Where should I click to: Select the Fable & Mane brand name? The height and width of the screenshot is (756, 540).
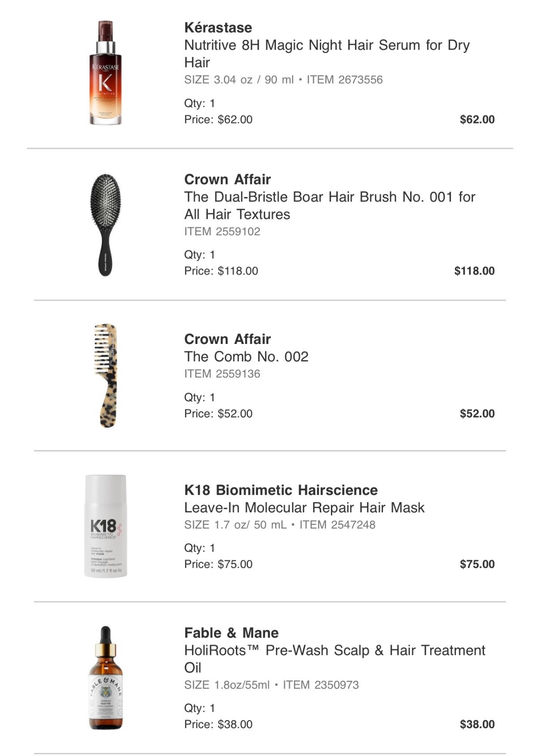pyautogui.click(x=231, y=633)
